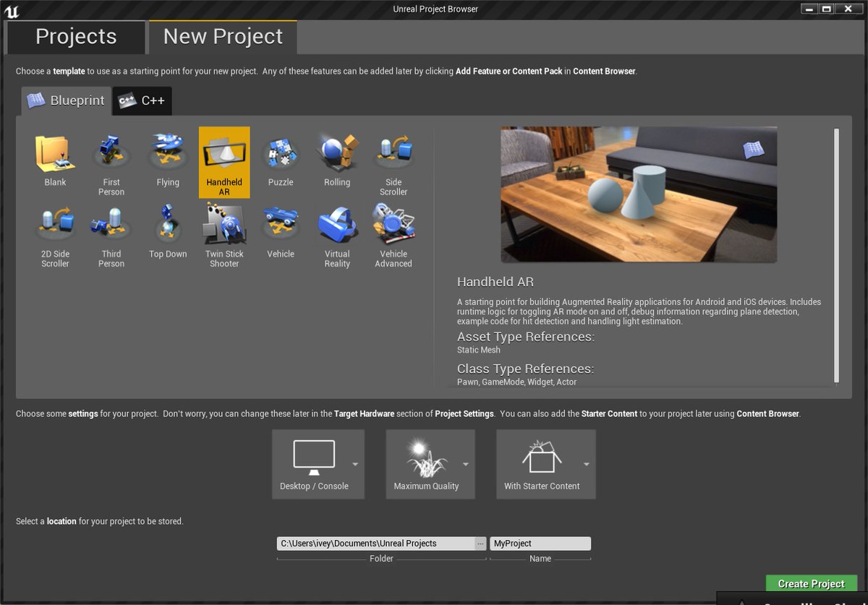Screen dimensions: 868x605
Task: Click the Static Mesh asset reference text
Action: (479, 350)
